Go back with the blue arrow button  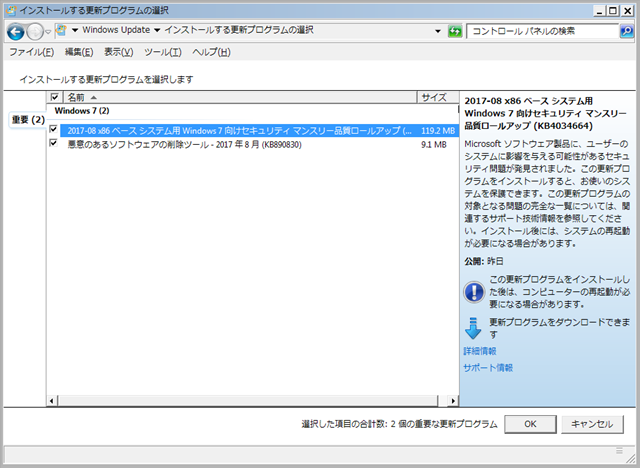coord(16,31)
